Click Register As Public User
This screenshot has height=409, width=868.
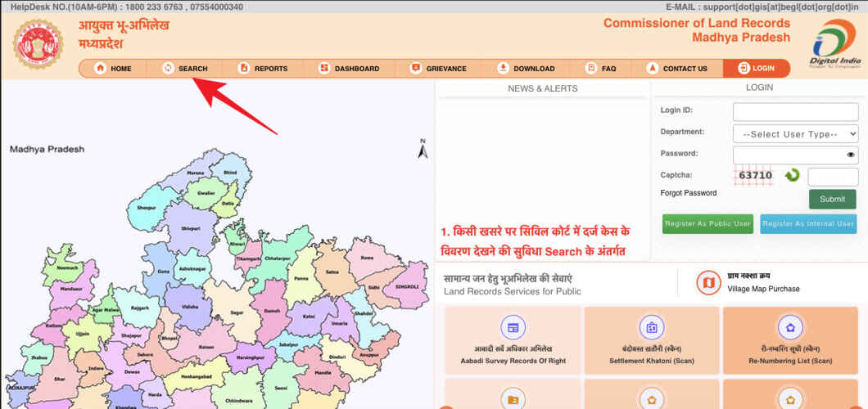pyautogui.click(x=708, y=224)
